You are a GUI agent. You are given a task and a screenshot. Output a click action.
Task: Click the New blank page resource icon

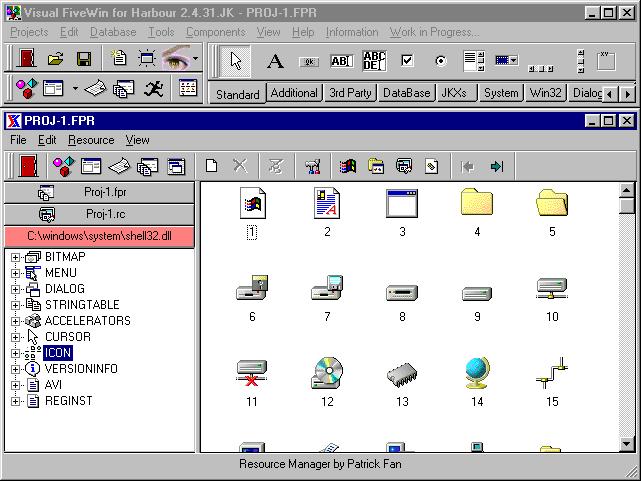click(212, 166)
